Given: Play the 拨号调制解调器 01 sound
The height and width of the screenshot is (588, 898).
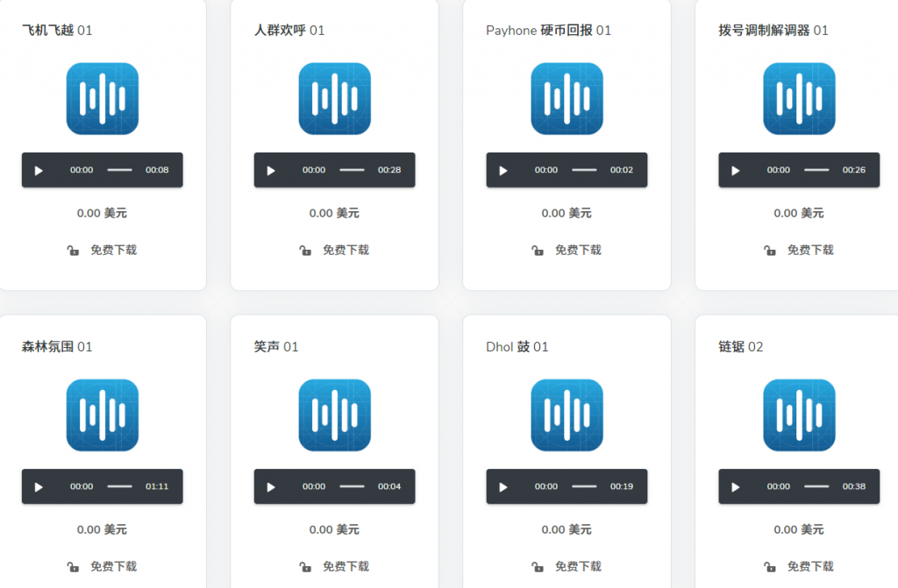Looking at the screenshot, I should tap(736, 170).
